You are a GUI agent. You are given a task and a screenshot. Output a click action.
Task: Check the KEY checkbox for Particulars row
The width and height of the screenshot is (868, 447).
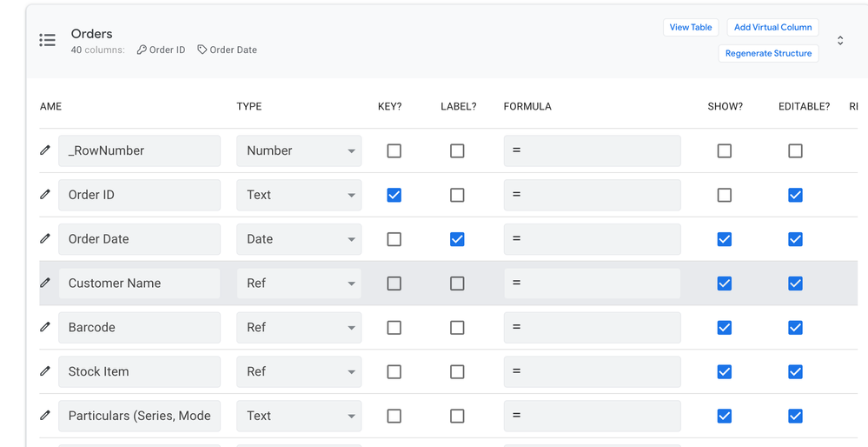[x=394, y=416]
